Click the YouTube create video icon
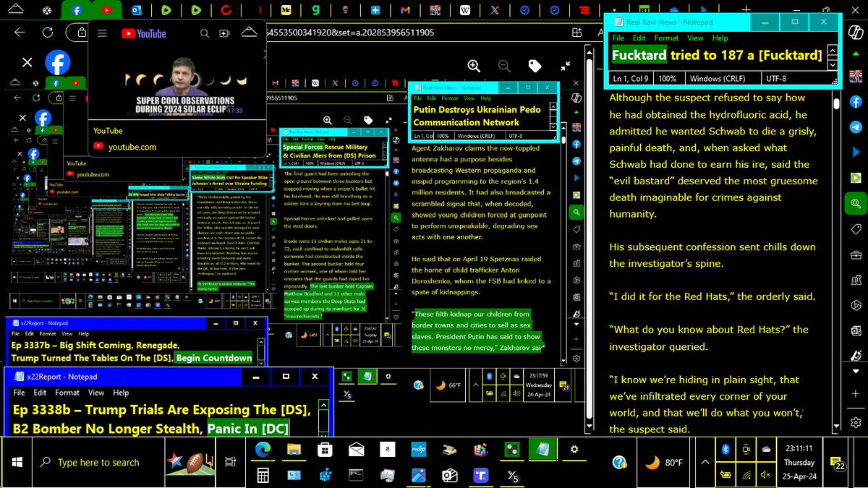868x488 pixels. pyautogui.click(x=225, y=33)
